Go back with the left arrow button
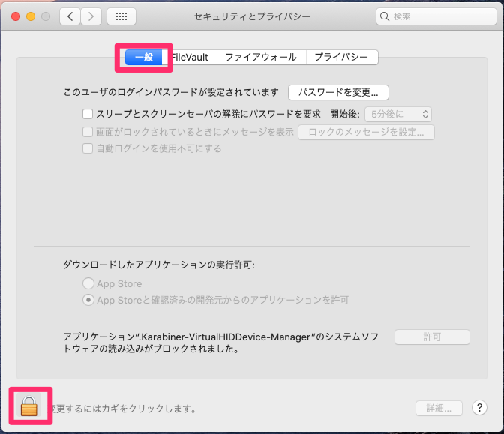This screenshot has width=504, height=434. coord(70,16)
